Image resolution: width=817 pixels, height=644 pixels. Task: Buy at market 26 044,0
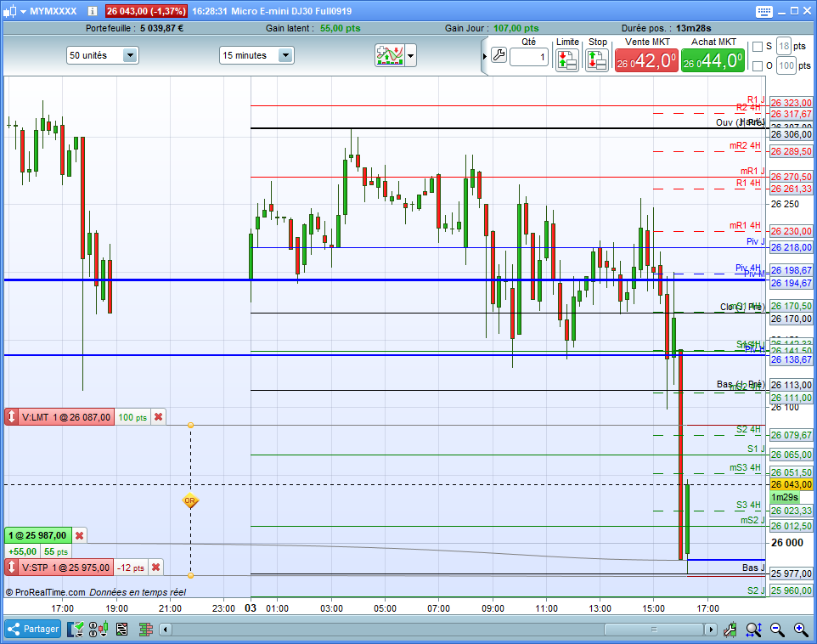[x=713, y=60]
